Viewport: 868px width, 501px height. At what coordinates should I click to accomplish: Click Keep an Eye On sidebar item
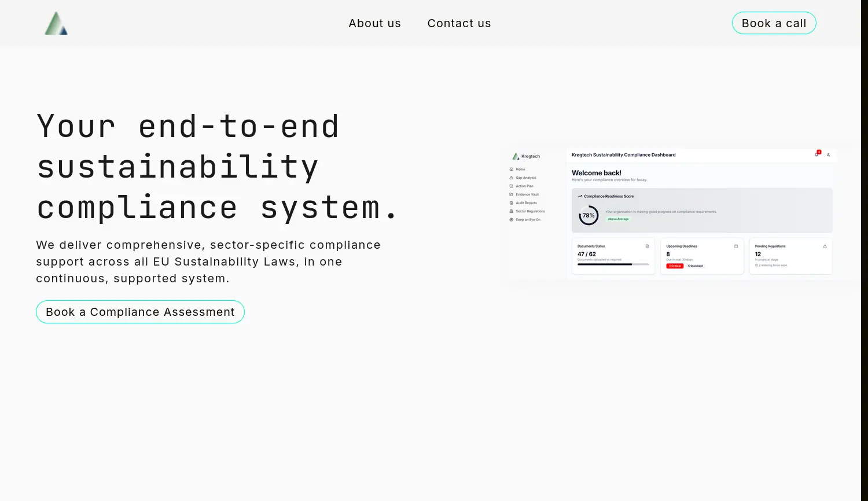(528, 220)
